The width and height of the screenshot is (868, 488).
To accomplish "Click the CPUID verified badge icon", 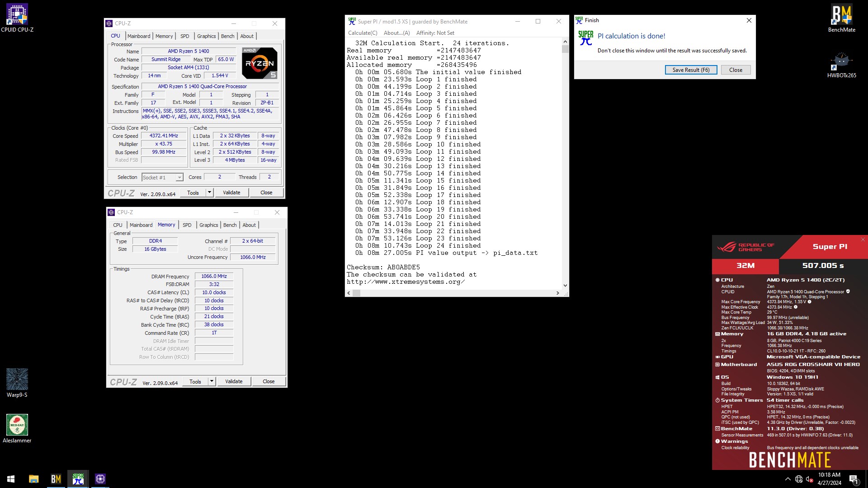I will (848, 291).
